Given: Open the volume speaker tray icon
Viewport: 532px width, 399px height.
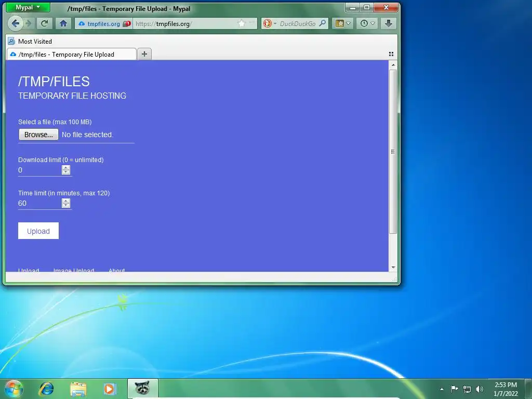Looking at the screenshot, I should point(480,389).
